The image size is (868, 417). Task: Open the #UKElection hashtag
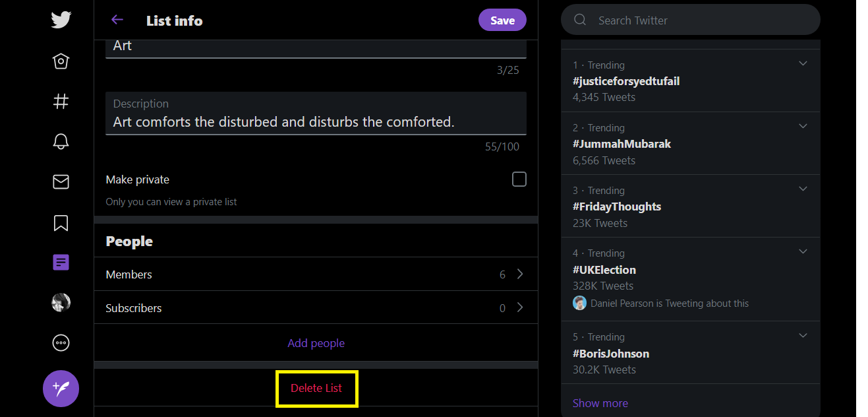(x=604, y=270)
